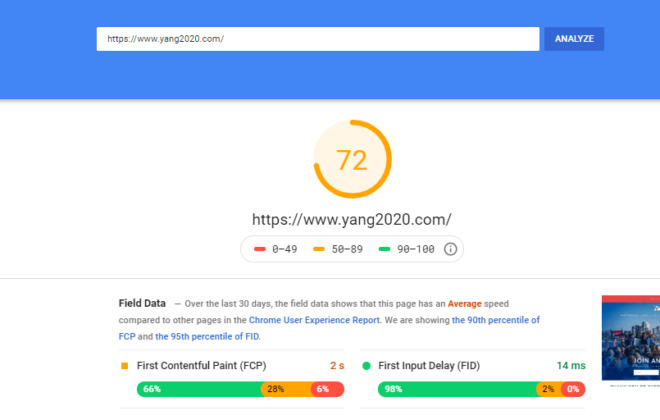This screenshot has width=660, height=420.
Task: Open the Chrome User Experience Report link
Action: pyautogui.click(x=314, y=320)
